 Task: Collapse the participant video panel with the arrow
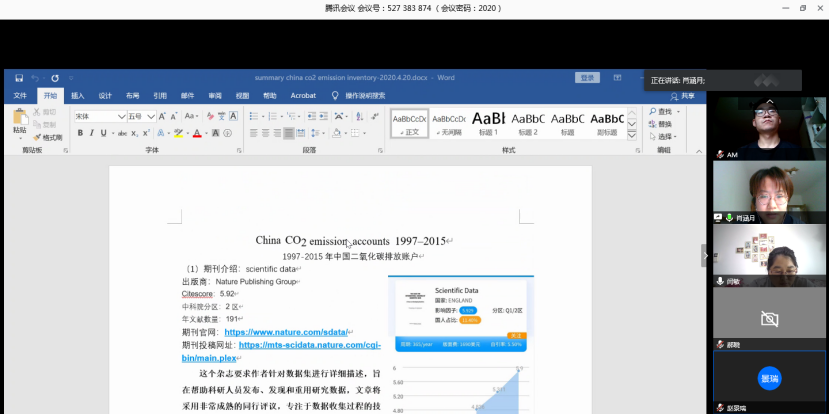point(705,256)
